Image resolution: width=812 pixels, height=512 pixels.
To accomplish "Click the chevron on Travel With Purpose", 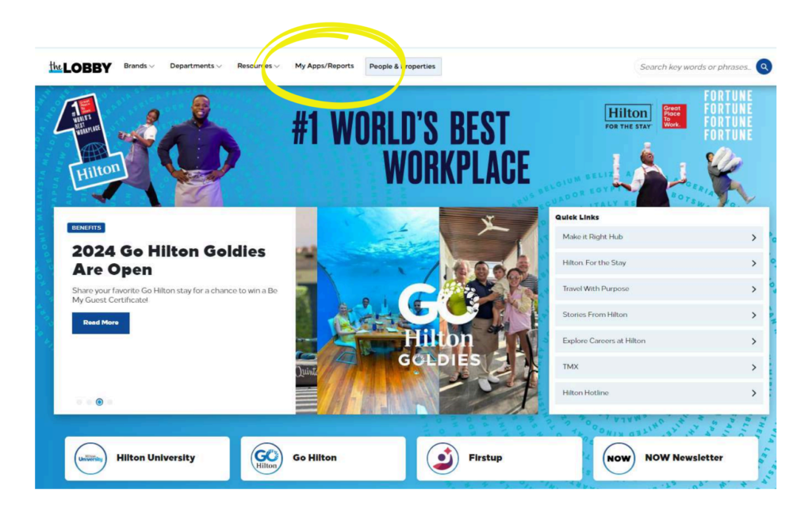I will pyautogui.click(x=754, y=289).
